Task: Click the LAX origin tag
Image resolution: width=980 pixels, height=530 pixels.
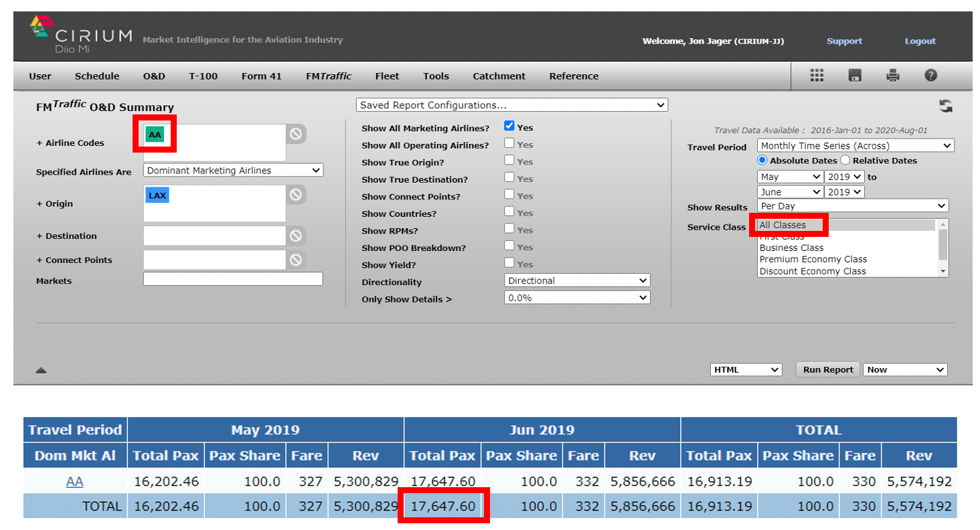Action: (x=157, y=195)
